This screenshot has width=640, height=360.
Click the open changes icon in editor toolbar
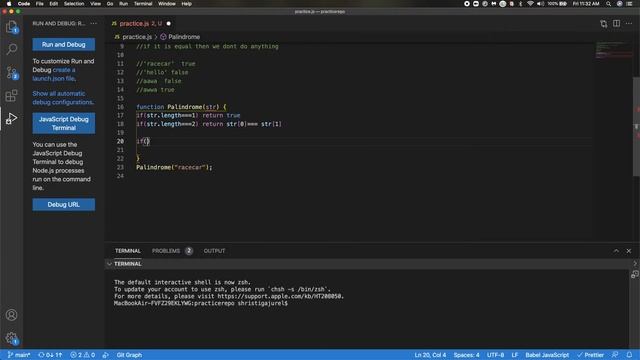603,24
